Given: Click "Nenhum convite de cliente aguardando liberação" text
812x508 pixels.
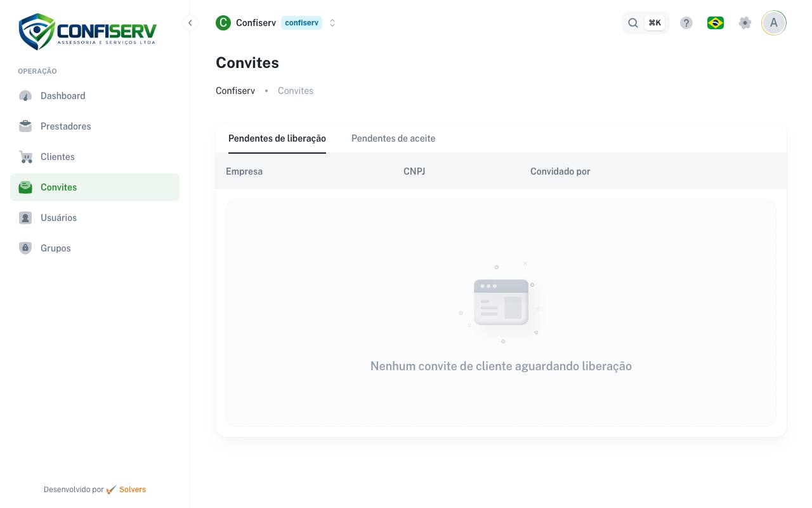Looking at the screenshot, I should pos(501,366).
